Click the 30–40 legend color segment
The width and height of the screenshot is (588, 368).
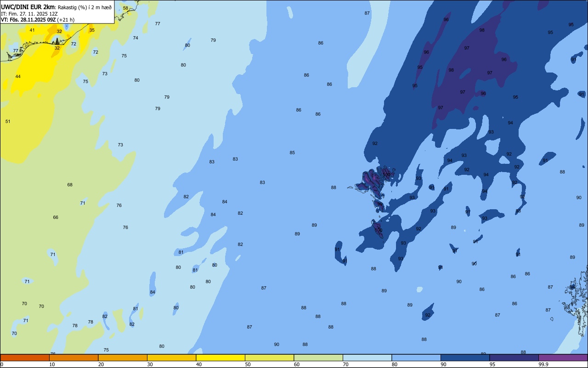pos(171,357)
